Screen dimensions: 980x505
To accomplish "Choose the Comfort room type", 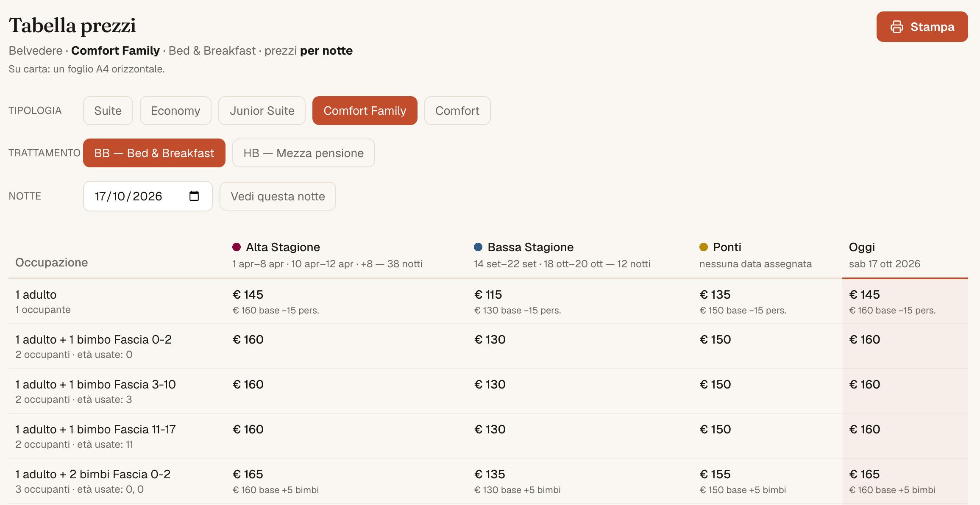I will [457, 111].
